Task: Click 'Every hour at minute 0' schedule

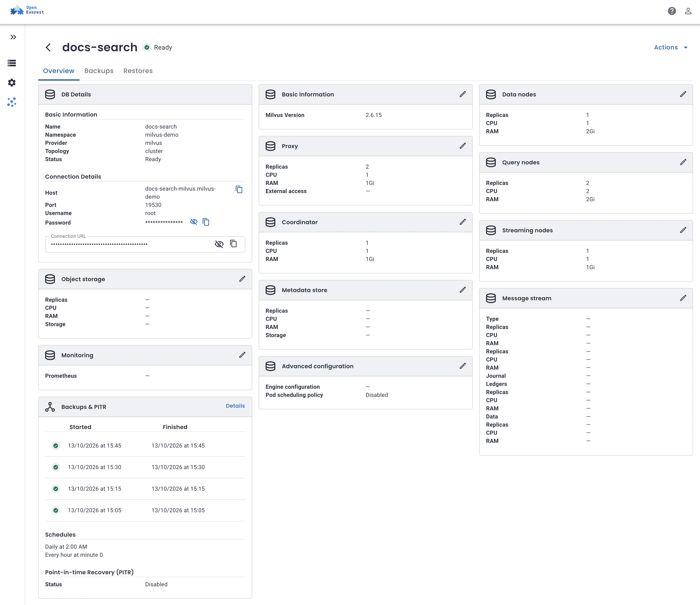Action: tap(74, 555)
